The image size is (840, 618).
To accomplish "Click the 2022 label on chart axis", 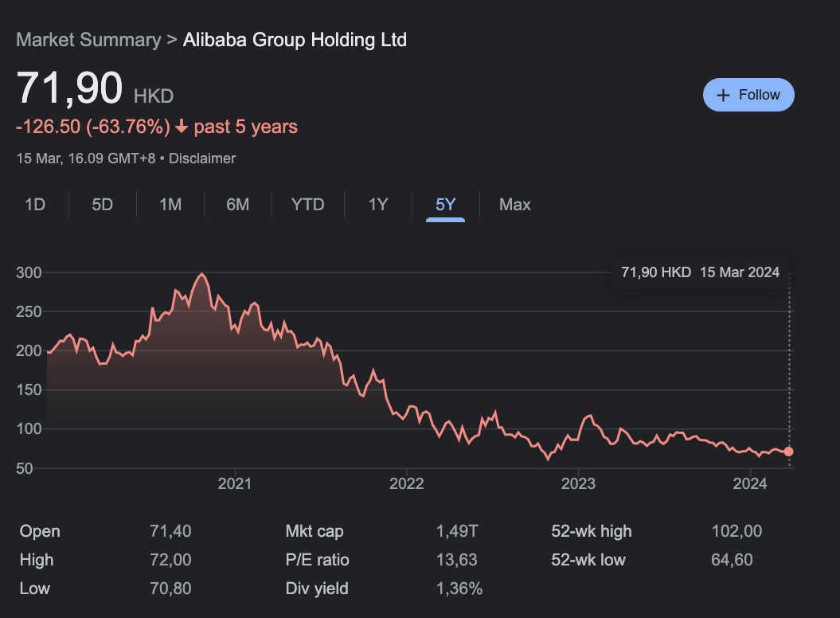I will [406, 483].
